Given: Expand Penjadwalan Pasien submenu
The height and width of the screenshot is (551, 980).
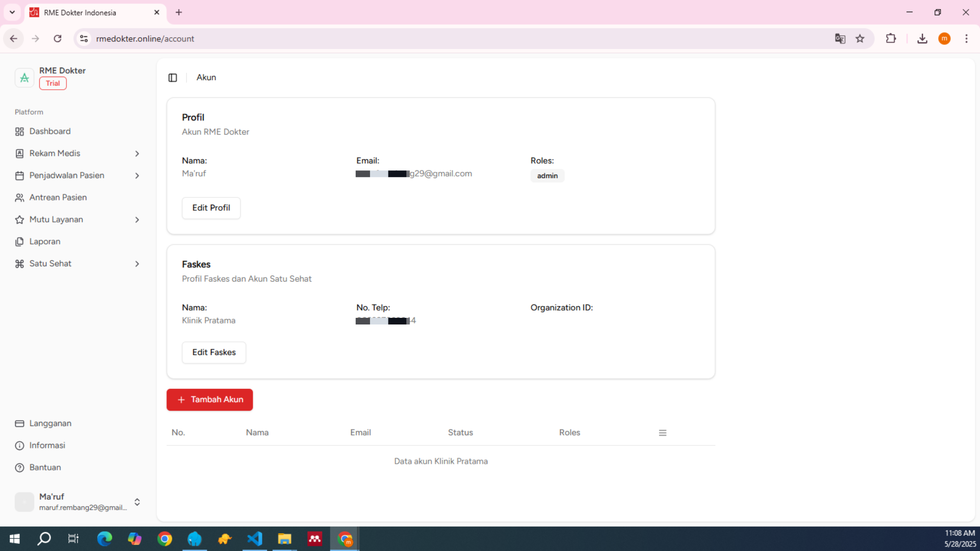Looking at the screenshot, I should (x=137, y=176).
